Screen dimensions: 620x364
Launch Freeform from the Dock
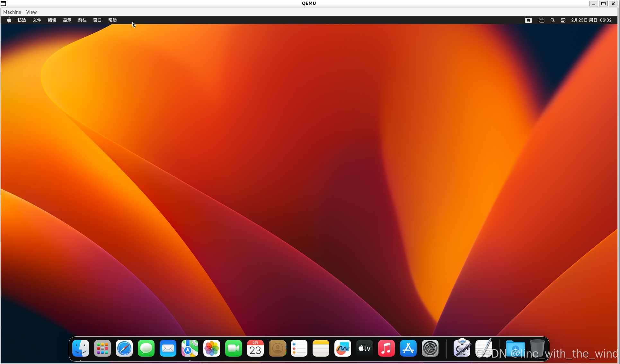[343, 348]
